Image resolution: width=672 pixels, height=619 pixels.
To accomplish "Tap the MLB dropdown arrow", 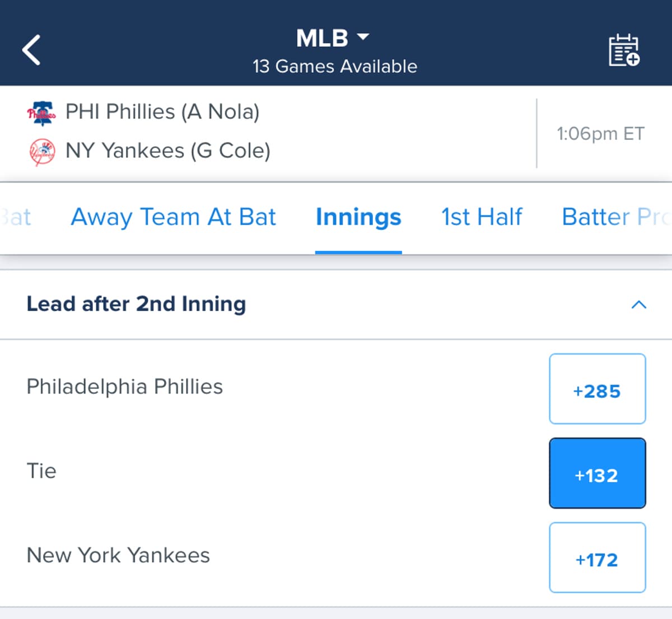I will pyautogui.click(x=363, y=37).
